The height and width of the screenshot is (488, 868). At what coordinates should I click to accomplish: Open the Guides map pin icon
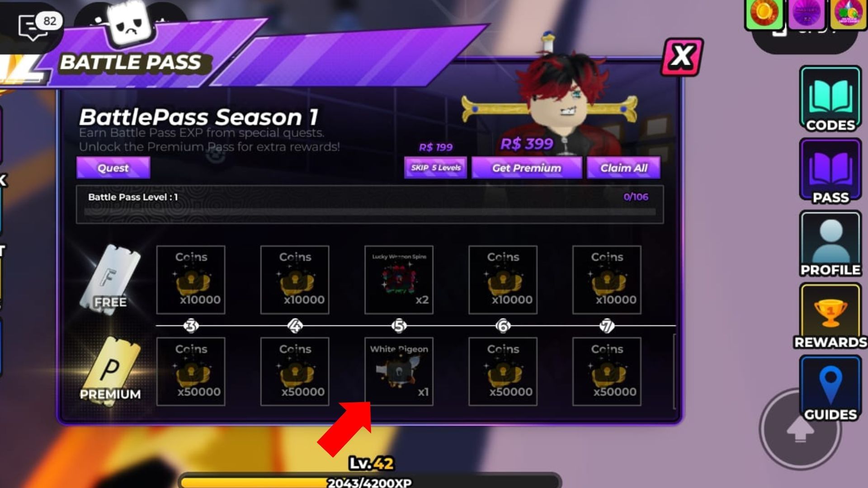point(830,389)
